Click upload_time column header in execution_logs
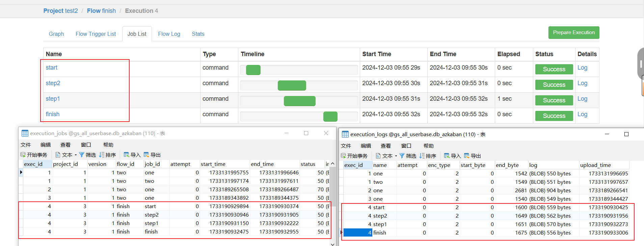The width and height of the screenshot is (644, 246). tap(604, 165)
